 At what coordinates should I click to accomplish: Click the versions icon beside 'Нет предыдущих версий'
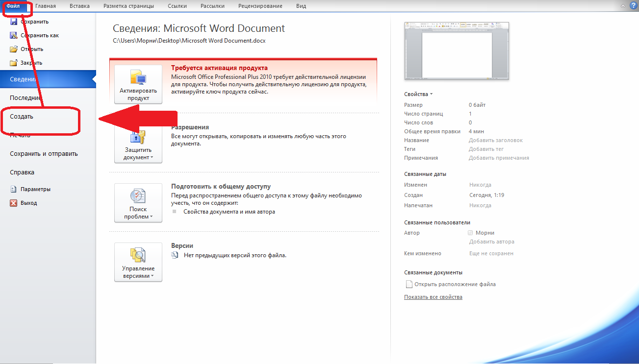click(x=175, y=255)
